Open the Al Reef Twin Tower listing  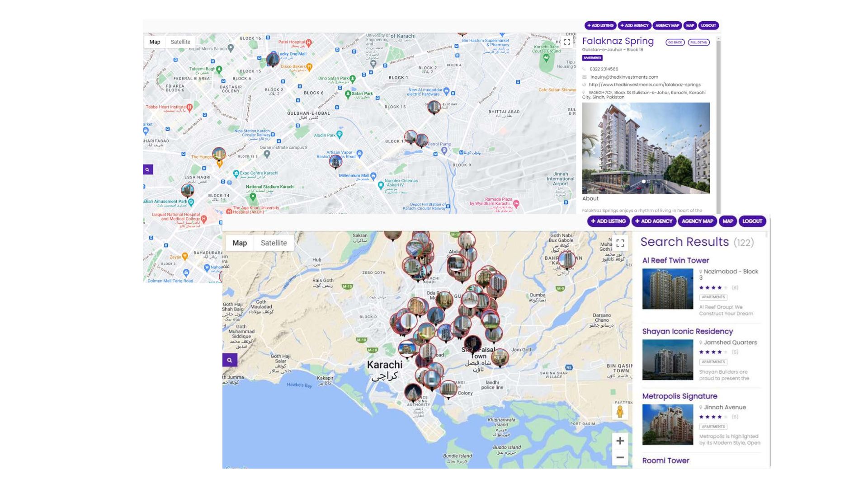(x=675, y=260)
